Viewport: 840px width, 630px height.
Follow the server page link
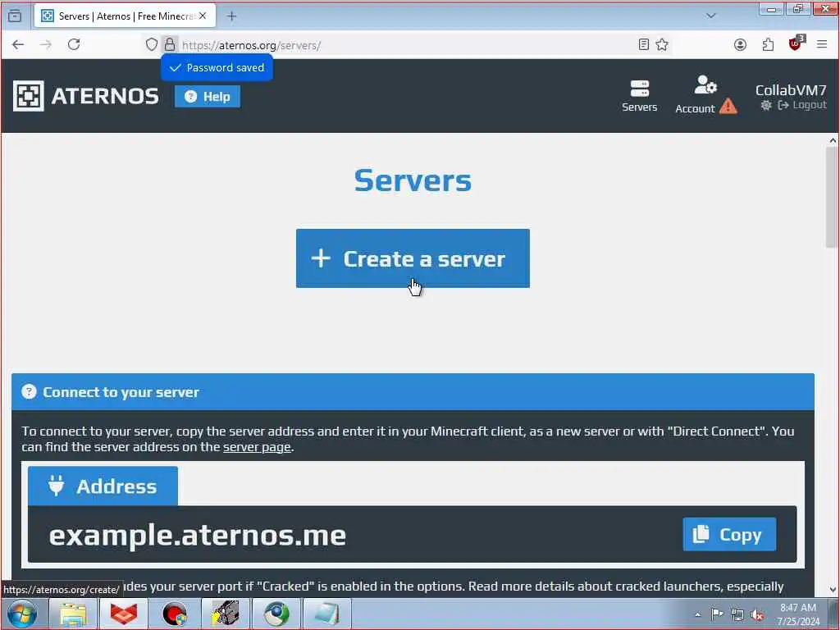click(x=257, y=447)
